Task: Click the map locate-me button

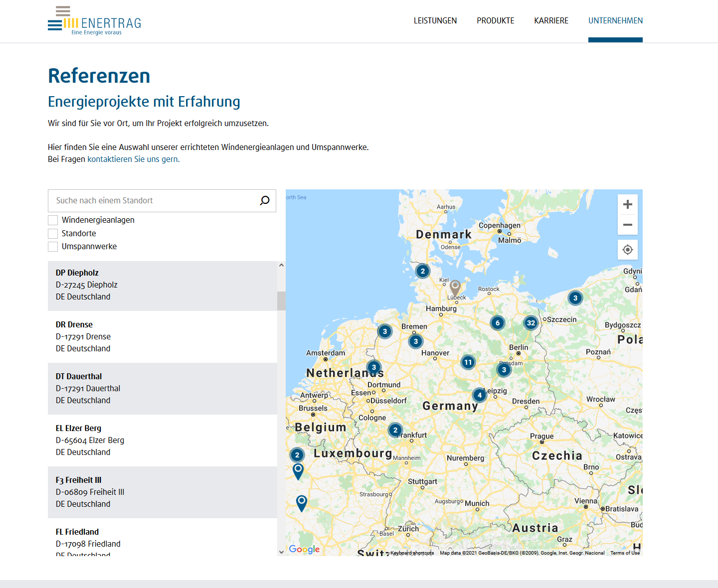Action: point(628,250)
